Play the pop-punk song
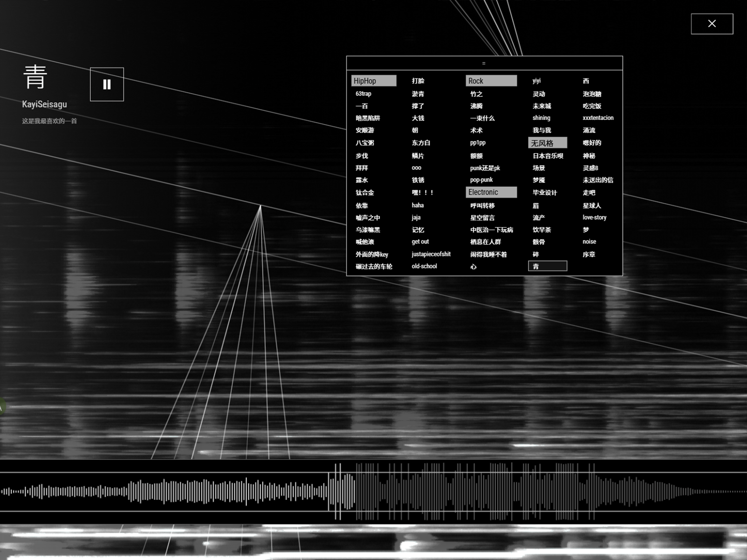747x560 pixels. 482,180
